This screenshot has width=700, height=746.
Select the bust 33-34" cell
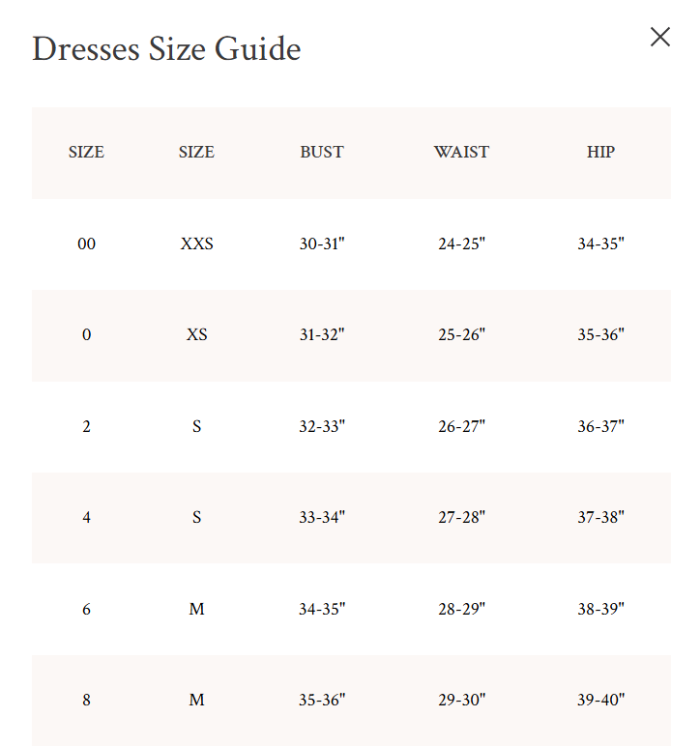[x=322, y=517]
